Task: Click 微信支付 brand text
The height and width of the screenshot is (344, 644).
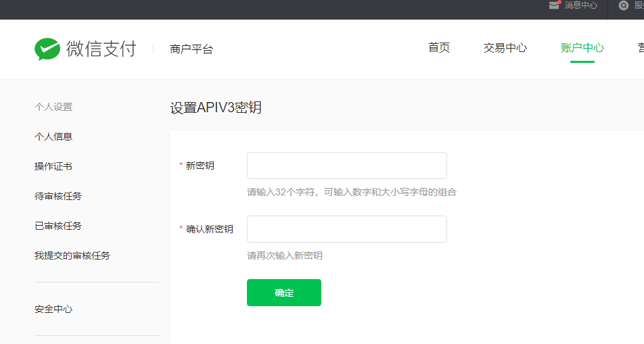Action: tap(101, 49)
